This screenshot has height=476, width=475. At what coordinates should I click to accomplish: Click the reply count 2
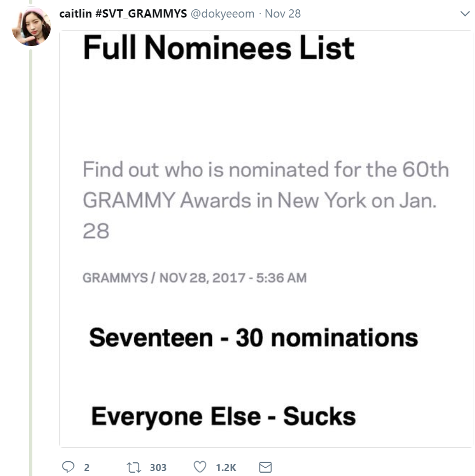pyautogui.click(x=87, y=467)
